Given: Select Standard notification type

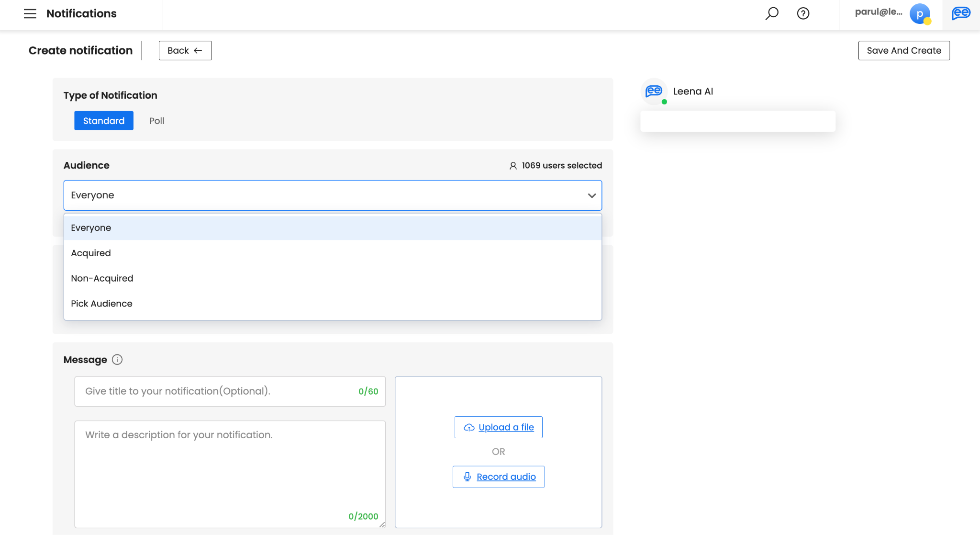Looking at the screenshot, I should pos(103,121).
